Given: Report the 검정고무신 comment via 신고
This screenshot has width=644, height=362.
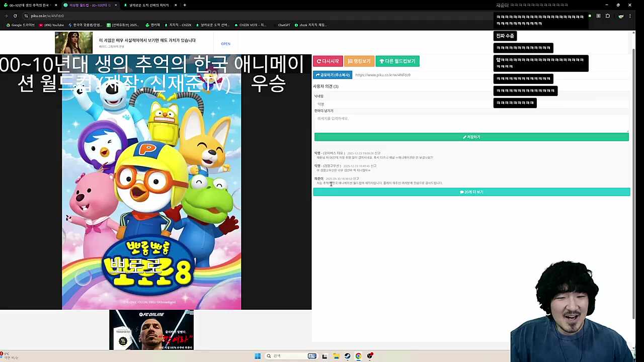Looking at the screenshot, I should (x=373, y=166).
